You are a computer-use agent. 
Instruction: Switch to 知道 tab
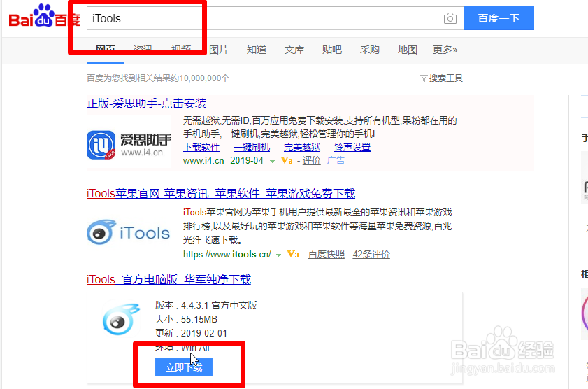click(257, 50)
